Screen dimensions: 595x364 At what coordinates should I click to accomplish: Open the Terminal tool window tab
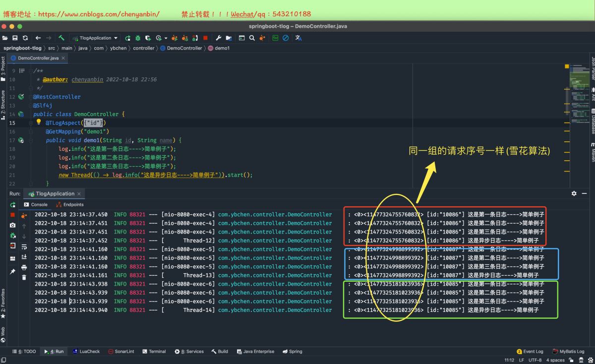click(154, 352)
